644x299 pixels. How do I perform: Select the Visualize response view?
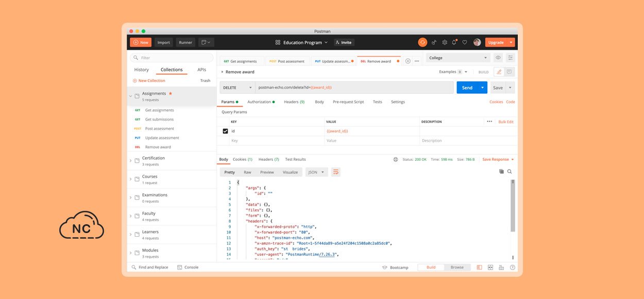tap(290, 172)
